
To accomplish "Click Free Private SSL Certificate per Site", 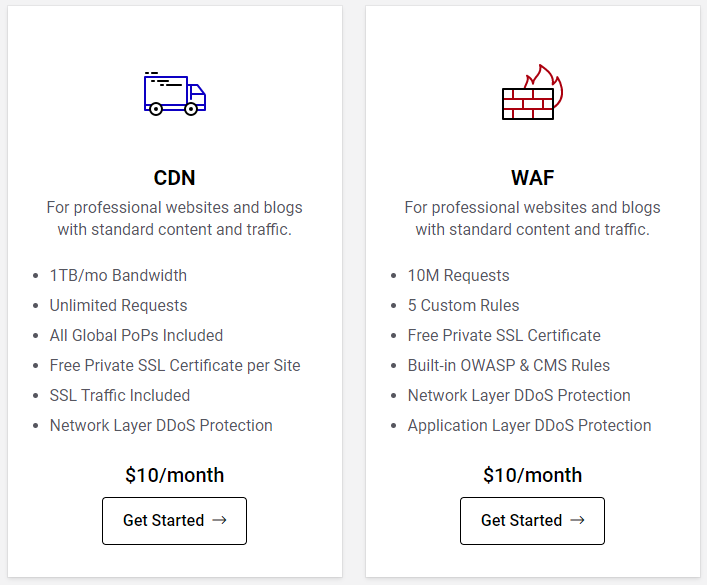I will [x=175, y=365].
